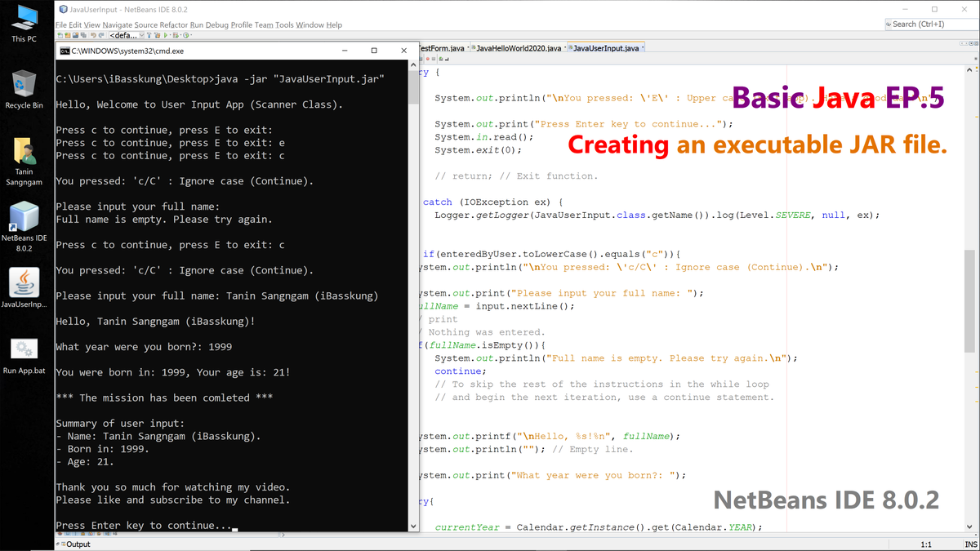Open the Source menu
This screenshot has width=980, height=551.
point(146,25)
